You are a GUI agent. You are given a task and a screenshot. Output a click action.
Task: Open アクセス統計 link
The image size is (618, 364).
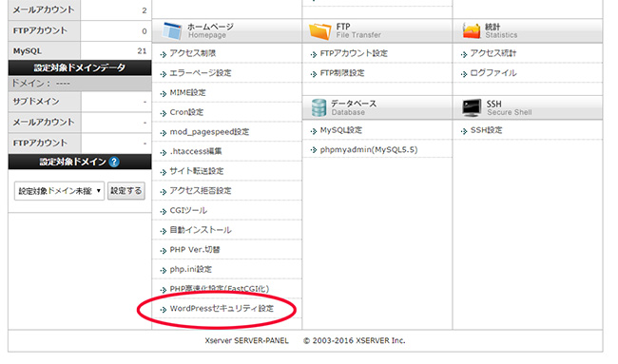(x=493, y=53)
